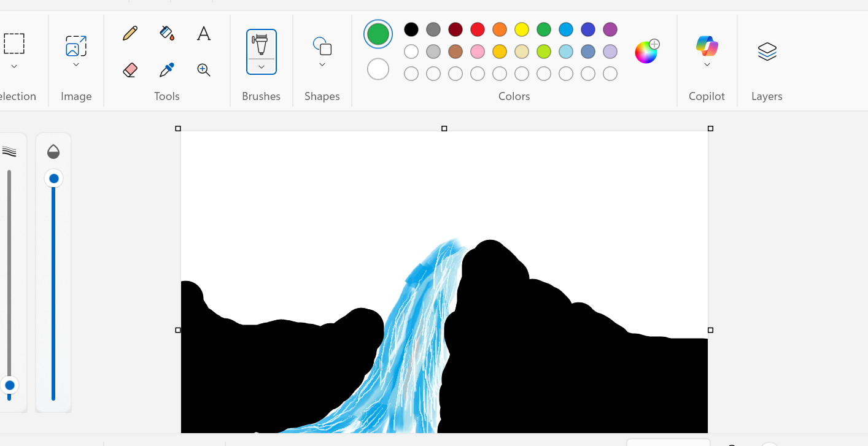Select the Eraser tool
Screen dimensions: 868x446
point(130,70)
